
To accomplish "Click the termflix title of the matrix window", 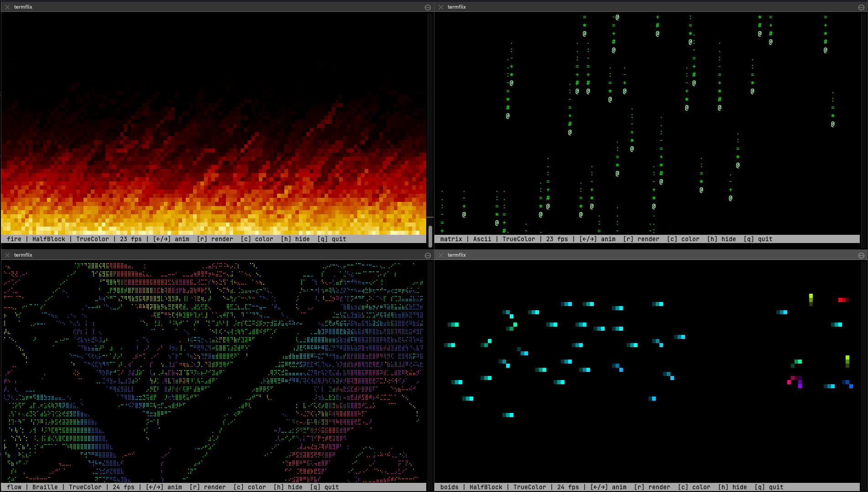I will [x=456, y=7].
